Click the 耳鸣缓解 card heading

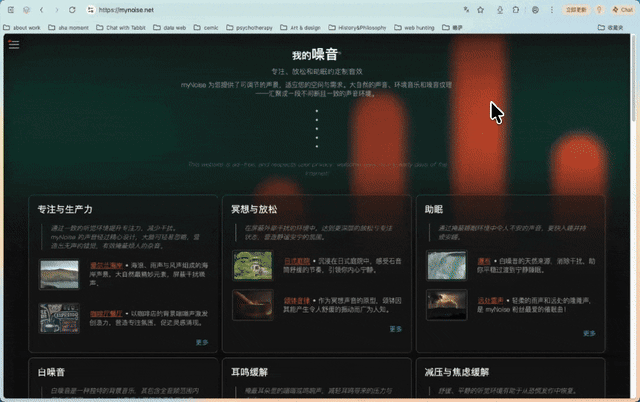pos(249,372)
